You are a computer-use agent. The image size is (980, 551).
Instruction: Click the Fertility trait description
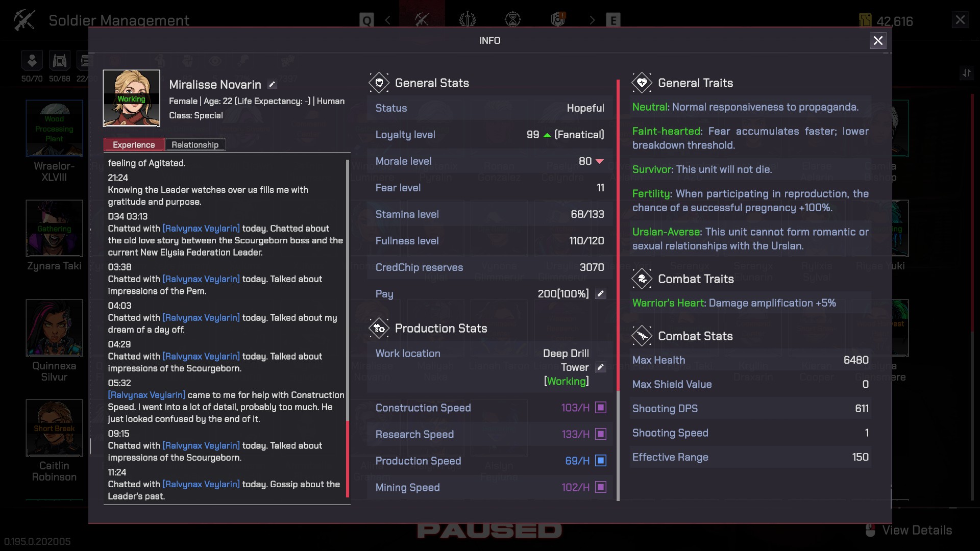(750, 201)
